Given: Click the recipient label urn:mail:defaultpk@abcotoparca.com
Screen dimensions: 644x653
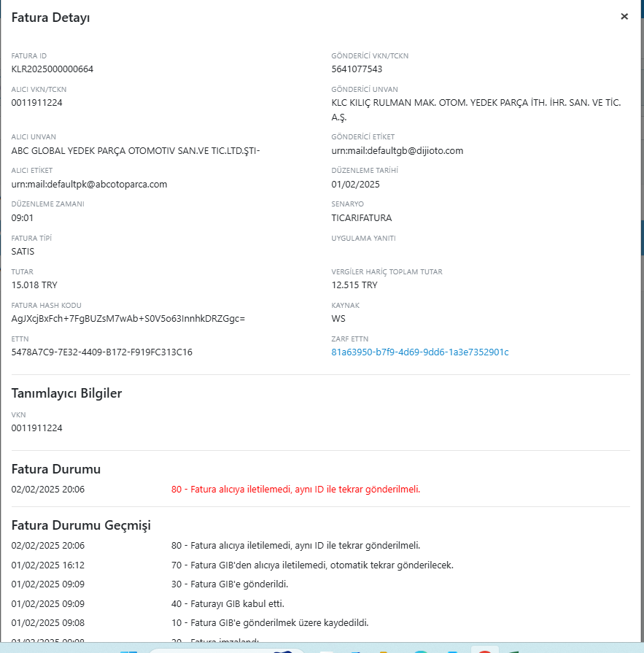Looking at the screenshot, I should [x=89, y=185].
